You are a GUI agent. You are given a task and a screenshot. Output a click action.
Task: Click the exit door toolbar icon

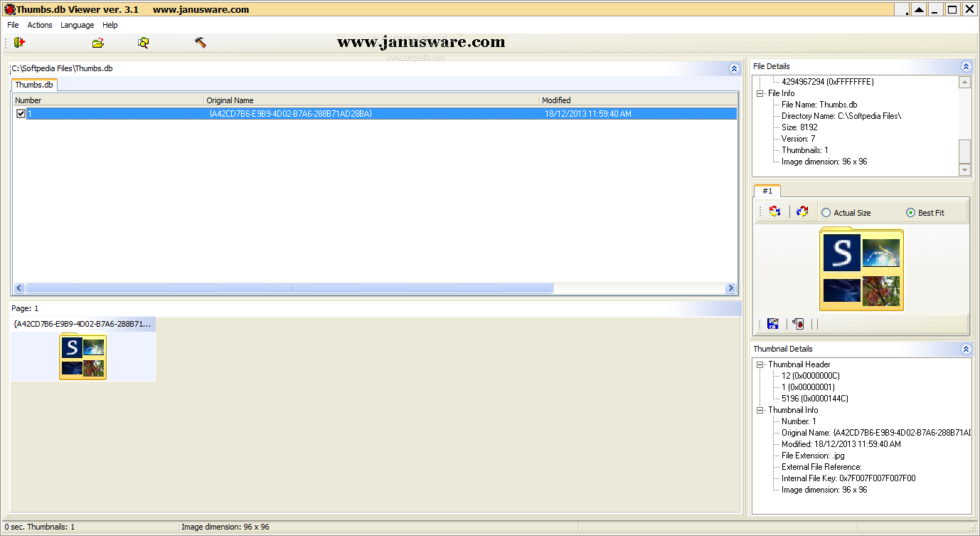[x=19, y=43]
